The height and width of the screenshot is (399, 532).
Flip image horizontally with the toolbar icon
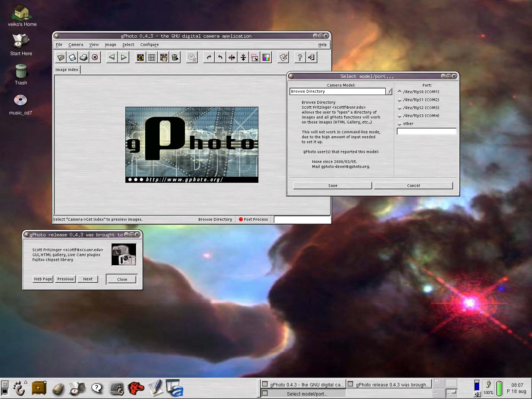pyautogui.click(x=231, y=57)
